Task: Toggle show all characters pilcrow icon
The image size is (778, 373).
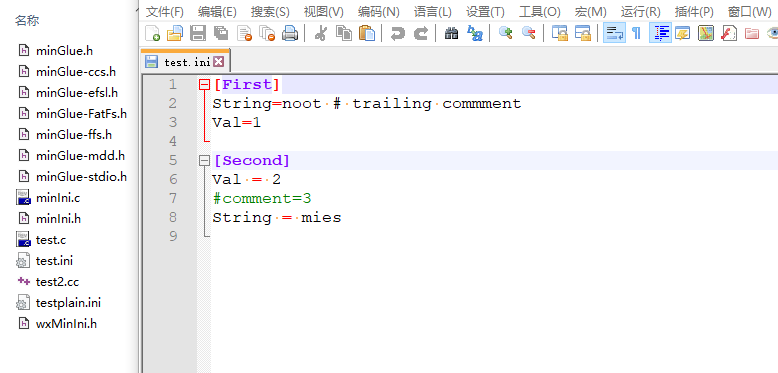Action: pyautogui.click(x=636, y=33)
